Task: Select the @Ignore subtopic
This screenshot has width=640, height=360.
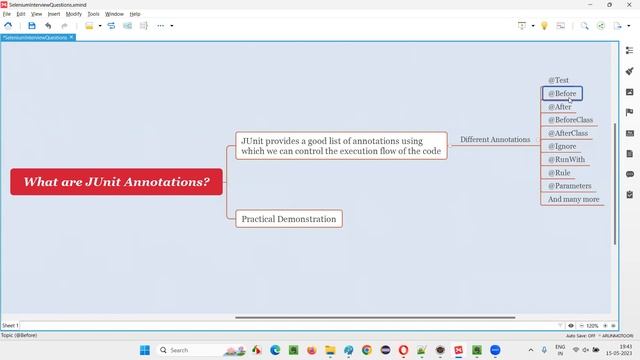Action: point(562,146)
